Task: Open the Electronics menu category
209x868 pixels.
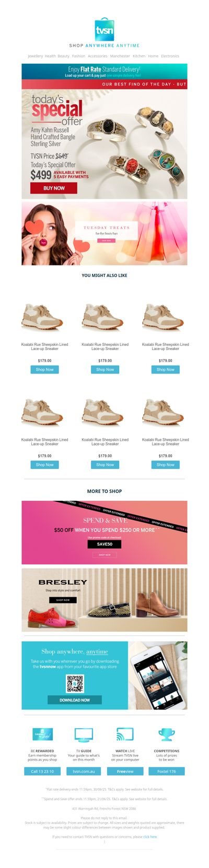Action: click(x=170, y=56)
